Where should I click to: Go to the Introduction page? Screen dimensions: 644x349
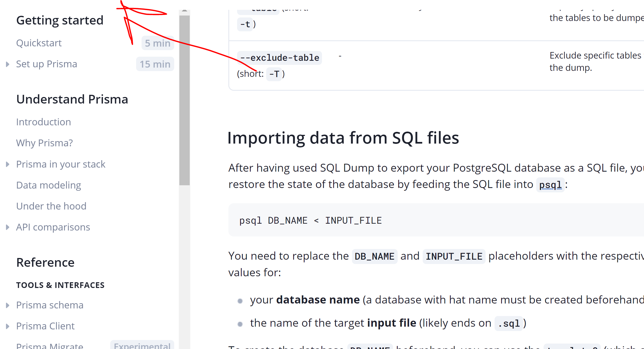click(44, 122)
